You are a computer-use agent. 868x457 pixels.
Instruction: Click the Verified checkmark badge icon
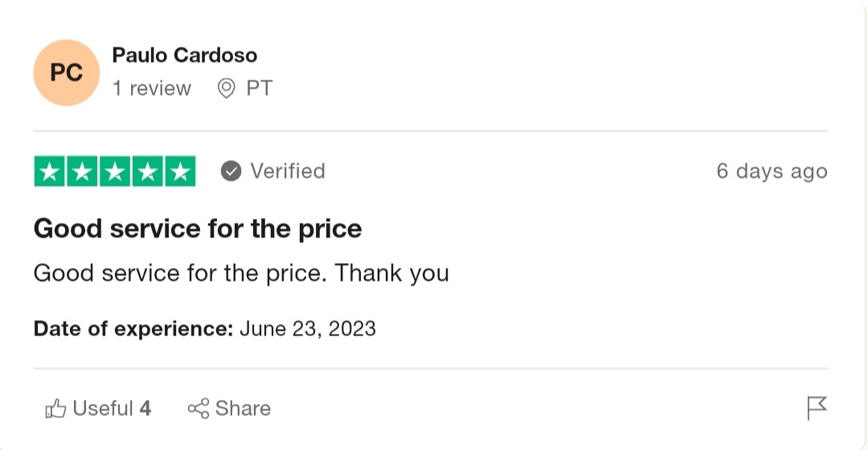(x=231, y=171)
